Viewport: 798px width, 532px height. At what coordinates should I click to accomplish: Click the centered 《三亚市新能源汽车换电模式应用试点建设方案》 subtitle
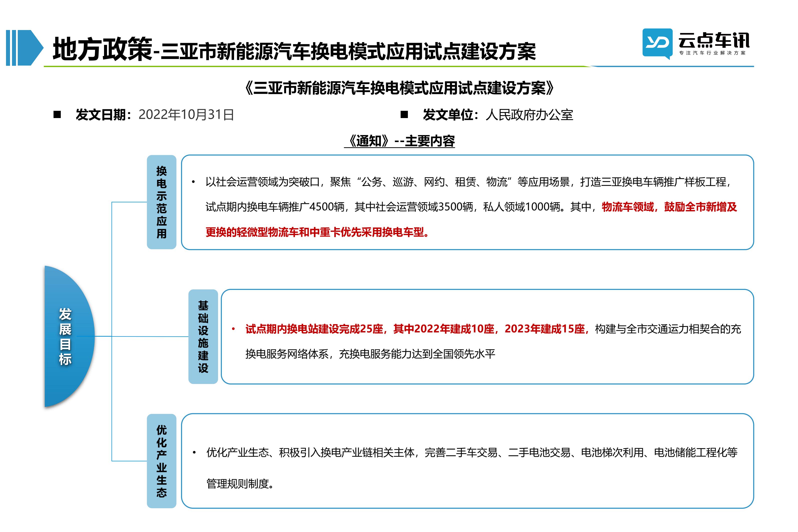coord(399,88)
